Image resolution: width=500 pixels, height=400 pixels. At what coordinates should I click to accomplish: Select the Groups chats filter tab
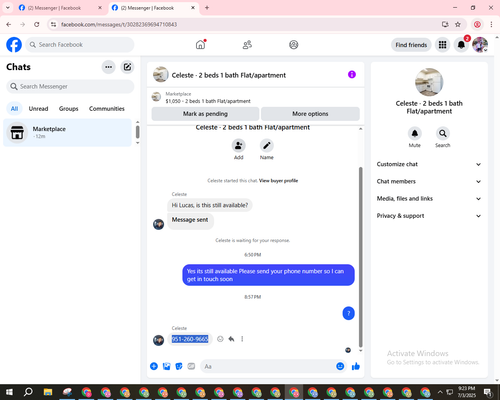[x=68, y=109]
